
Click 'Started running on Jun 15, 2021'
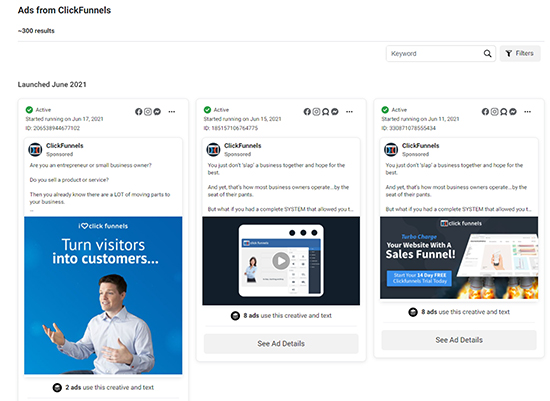(x=242, y=119)
